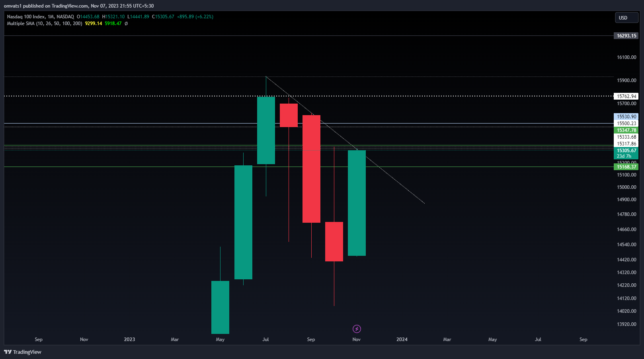644x359 pixels.
Task: Click the blue 15530.90 price label
Action: 626,117
